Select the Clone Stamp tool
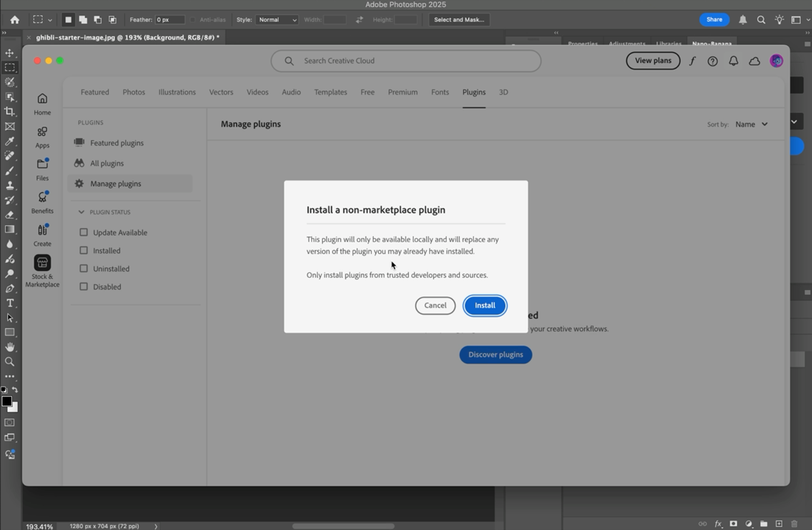 [10, 185]
